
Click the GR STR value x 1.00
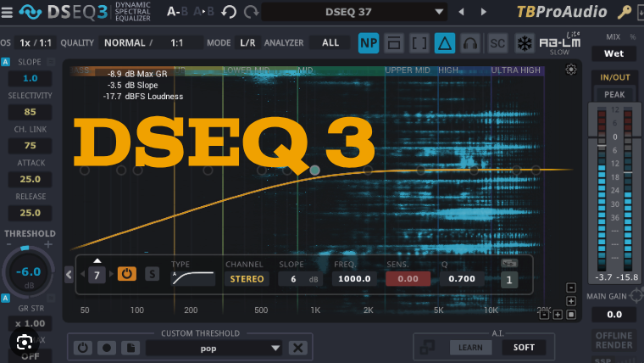coord(30,323)
